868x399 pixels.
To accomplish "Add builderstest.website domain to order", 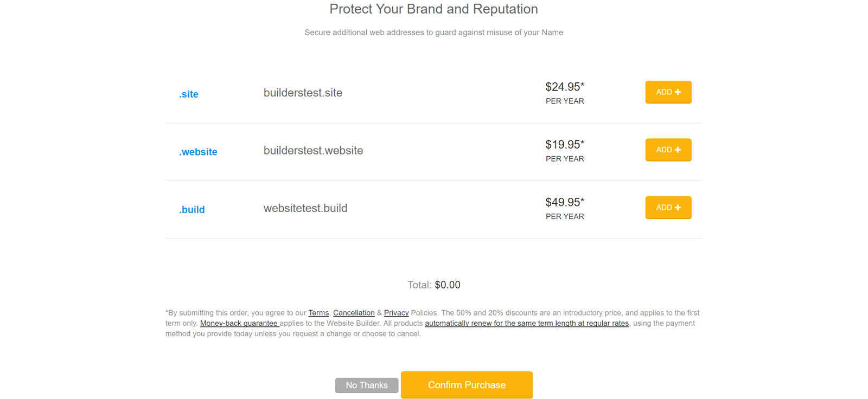I will pos(668,150).
